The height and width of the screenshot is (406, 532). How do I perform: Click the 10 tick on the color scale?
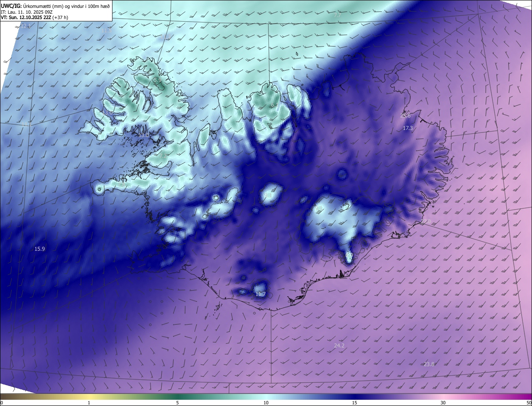tap(266, 403)
